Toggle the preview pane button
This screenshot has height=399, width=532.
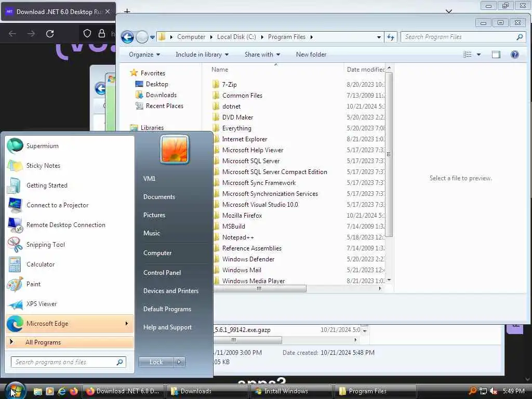(x=496, y=54)
